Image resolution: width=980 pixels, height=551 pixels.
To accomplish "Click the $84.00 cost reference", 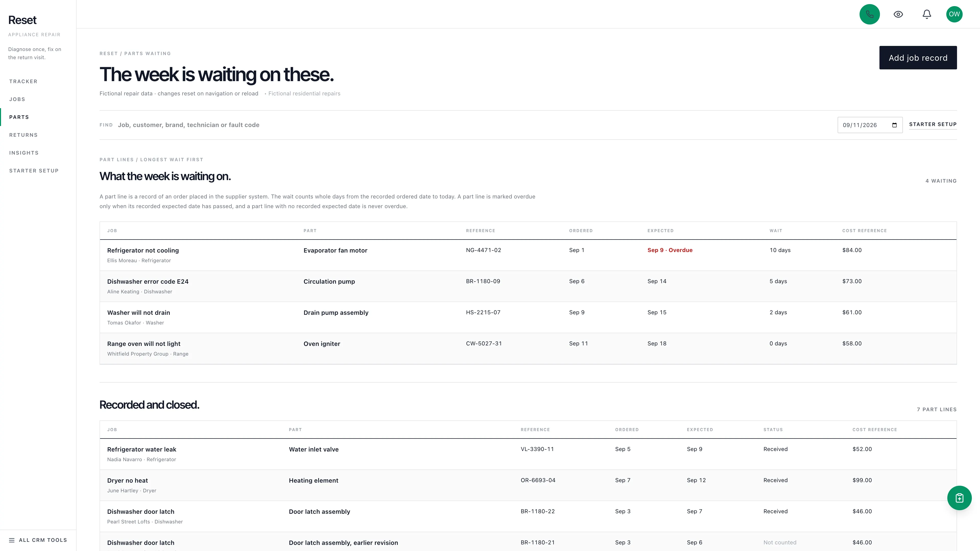I will (x=852, y=250).
